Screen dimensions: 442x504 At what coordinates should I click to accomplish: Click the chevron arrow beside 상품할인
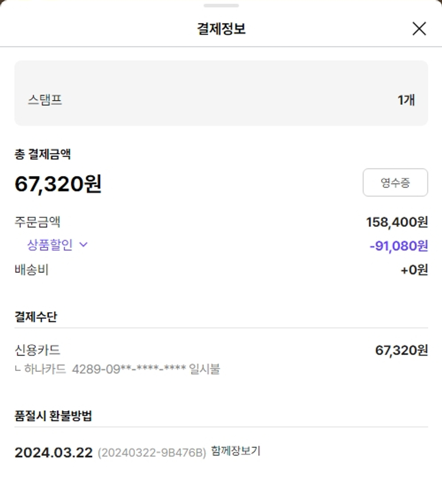click(x=83, y=245)
